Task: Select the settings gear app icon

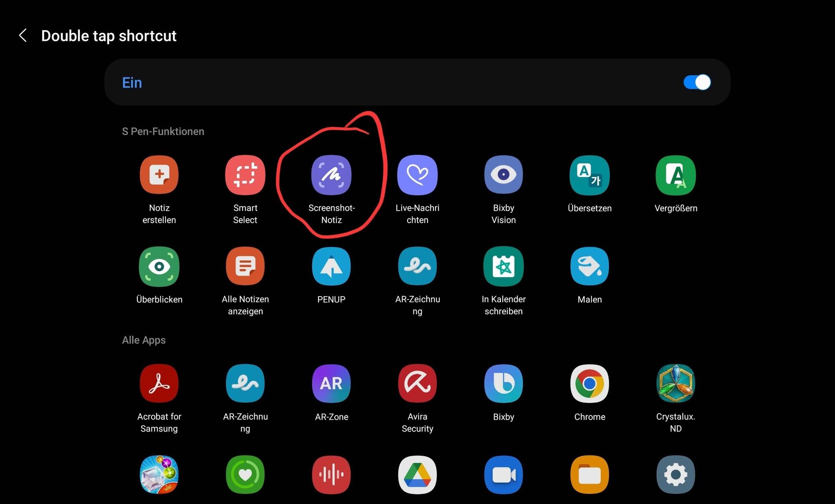Action: [676, 475]
